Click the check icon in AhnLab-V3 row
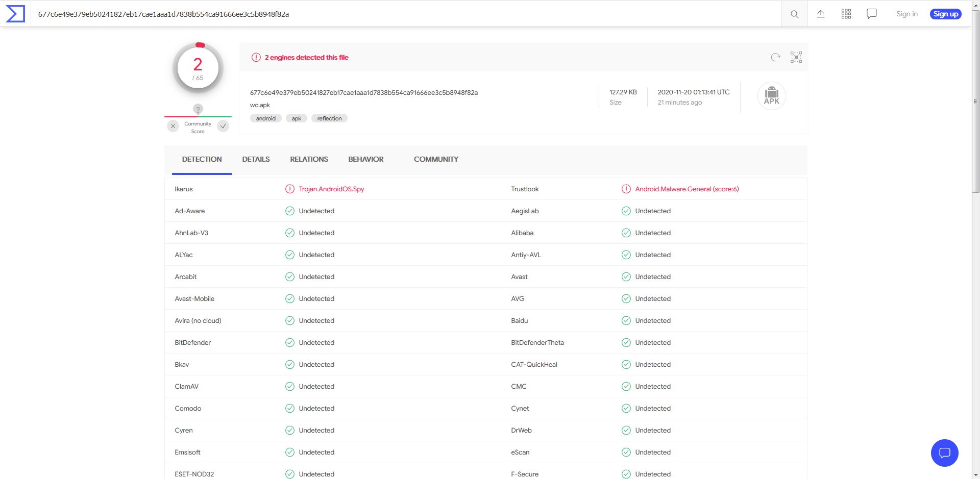This screenshot has height=479, width=980. pos(290,233)
